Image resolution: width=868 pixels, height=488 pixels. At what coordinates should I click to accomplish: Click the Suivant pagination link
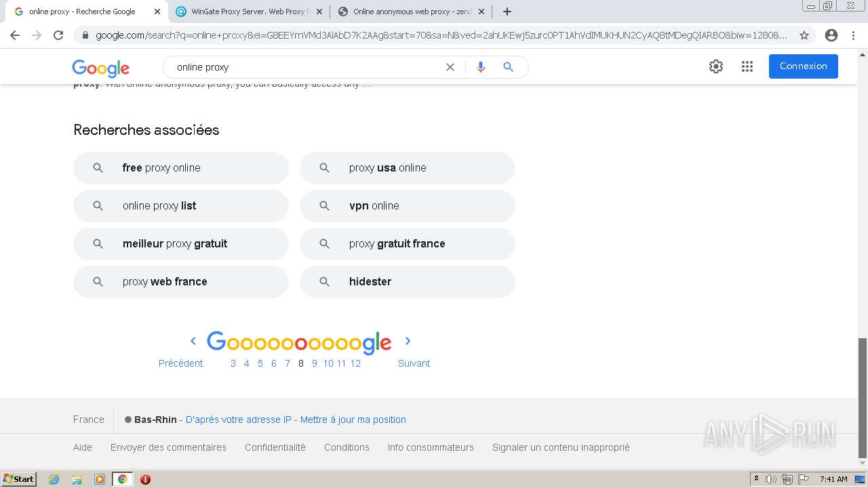coord(414,363)
